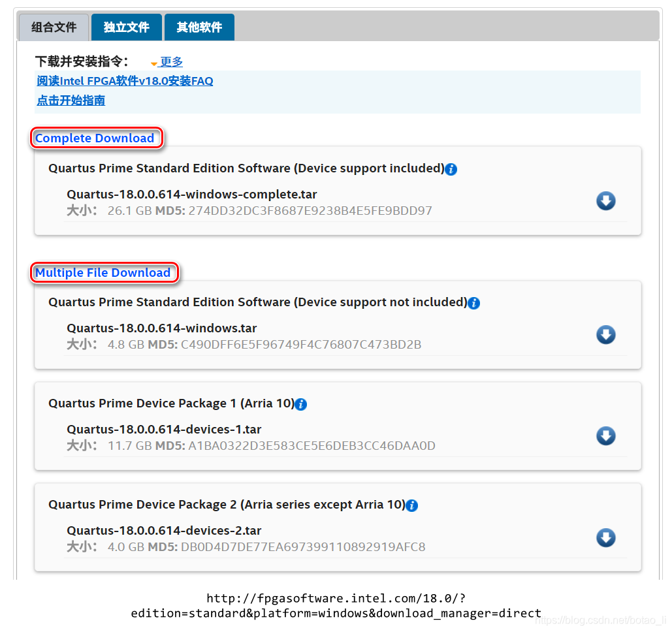Click the MD5 value 274DD32DC3F8687E9238B4E5FE9BDD97

coord(310,211)
